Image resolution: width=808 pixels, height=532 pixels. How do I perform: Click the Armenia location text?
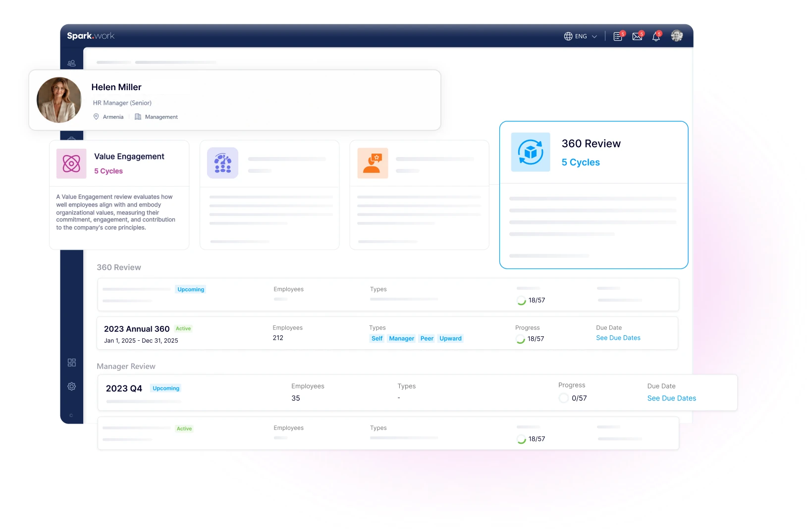113,117
